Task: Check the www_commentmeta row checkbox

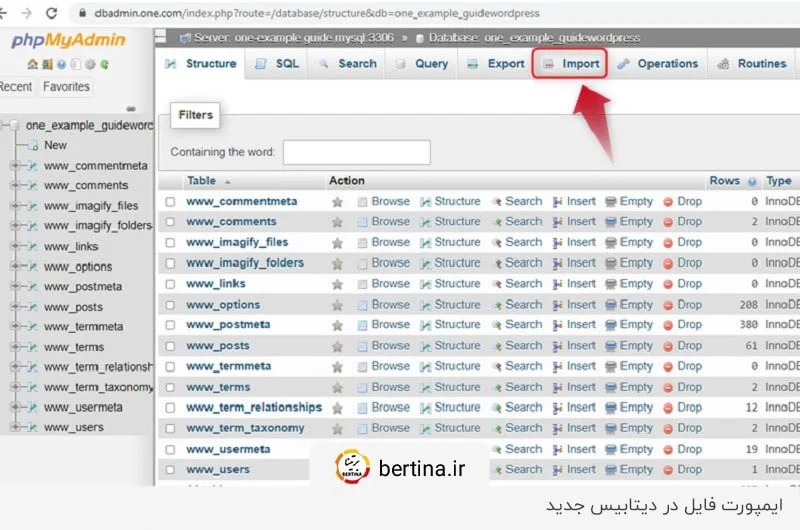Action: (170, 202)
